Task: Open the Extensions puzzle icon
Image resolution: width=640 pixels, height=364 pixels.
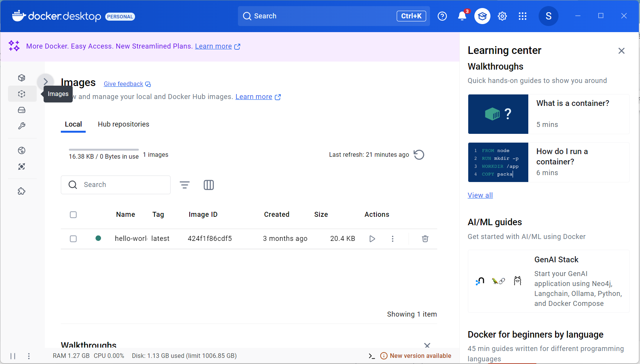Action: point(22,191)
